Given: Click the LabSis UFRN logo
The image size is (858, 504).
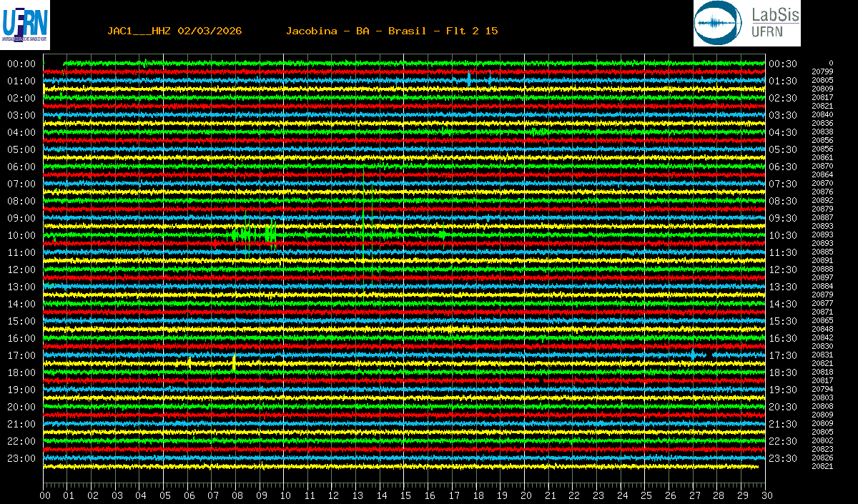Looking at the screenshot, I should (746, 24).
